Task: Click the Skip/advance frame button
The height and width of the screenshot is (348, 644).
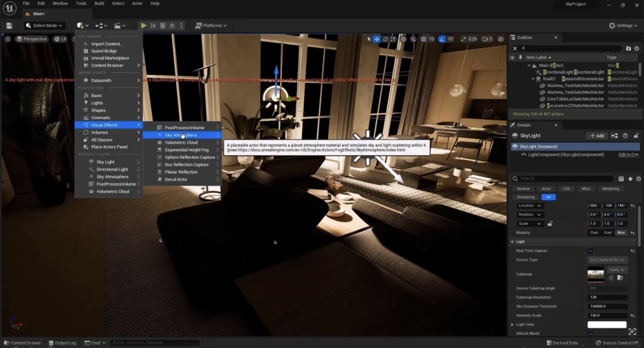Action: point(153,25)
